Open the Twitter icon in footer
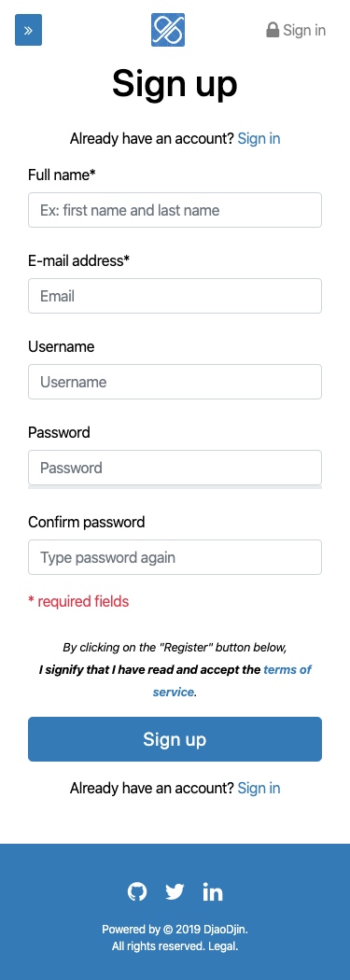This screenshot has height=980, width=350. tap(175, 892)
